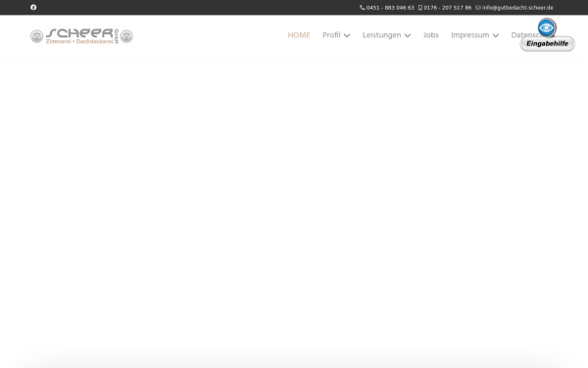Click the envelope mail icon
Image resolution: width=588 pixels, height=368 pixels.
pyautogui.click(x=478, y=8)
